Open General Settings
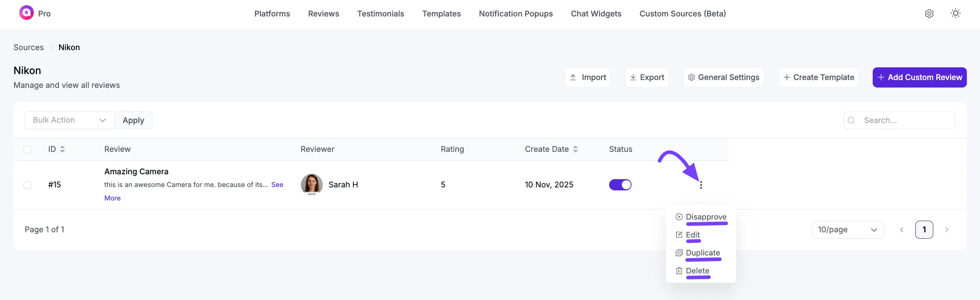The image size is (980, 300). [x=723, y=77]
